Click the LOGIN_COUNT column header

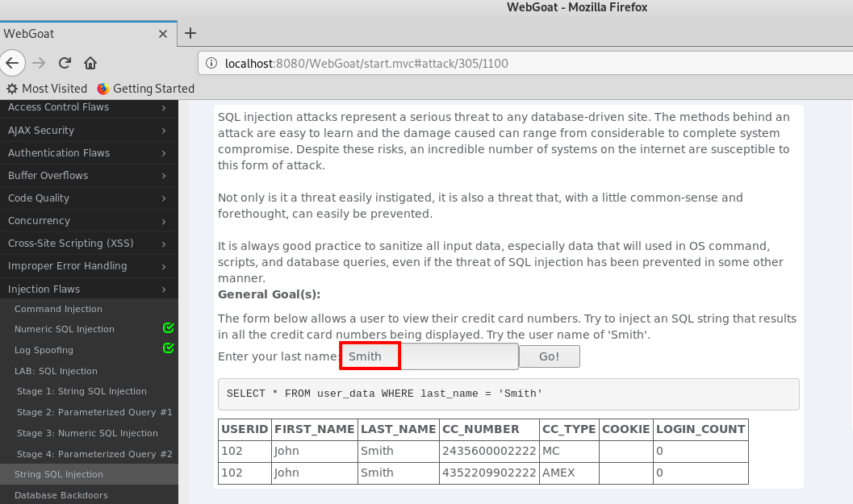point(700,430)
